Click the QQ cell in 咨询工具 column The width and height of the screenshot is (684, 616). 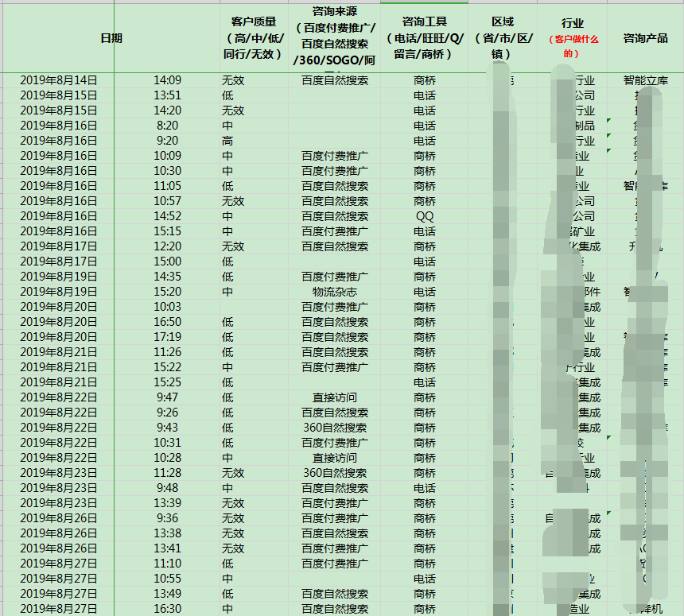tap(425, 216)
